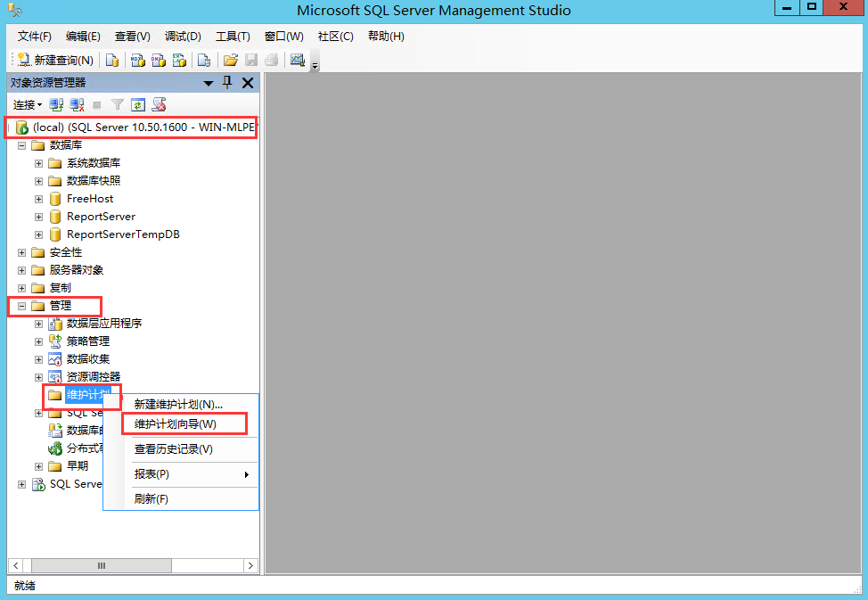Open the 报表(P) submenu
The width and height of the screenshot is (868, 600).
tap(181, 474)
